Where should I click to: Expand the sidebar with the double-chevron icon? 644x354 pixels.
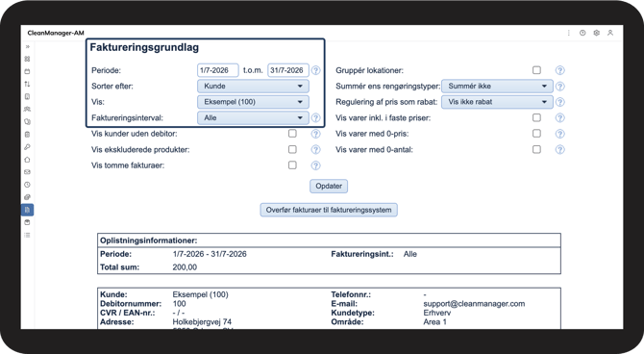[28, 46]
